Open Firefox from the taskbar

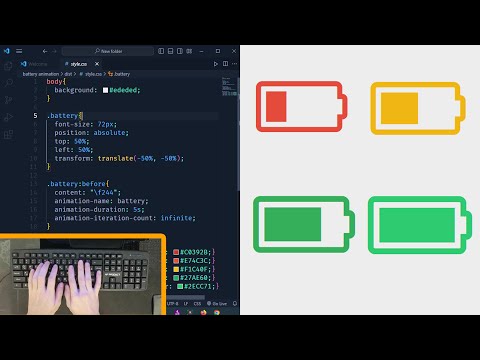tap(203, 312)
